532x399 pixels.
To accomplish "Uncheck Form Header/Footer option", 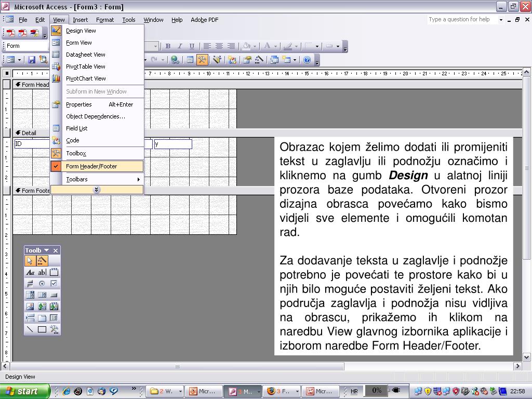I will coord(97,166).
